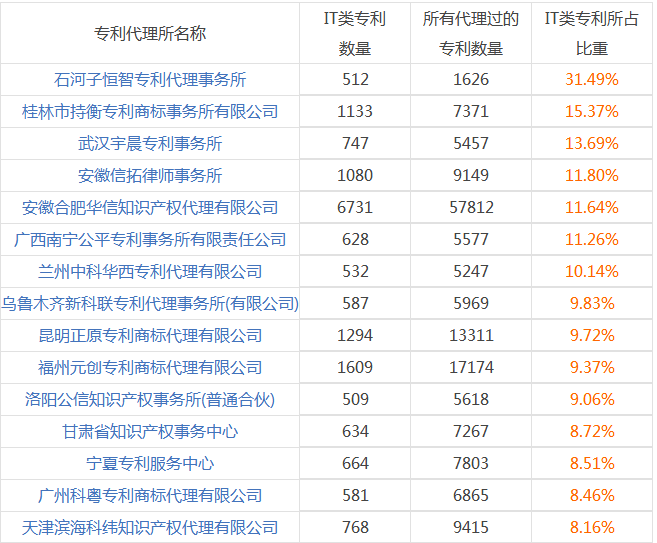Screen dimensions: 657x543
Task: Open link 天津滨海科纬知识产权代理有限公司
Action: coord(150,527)
